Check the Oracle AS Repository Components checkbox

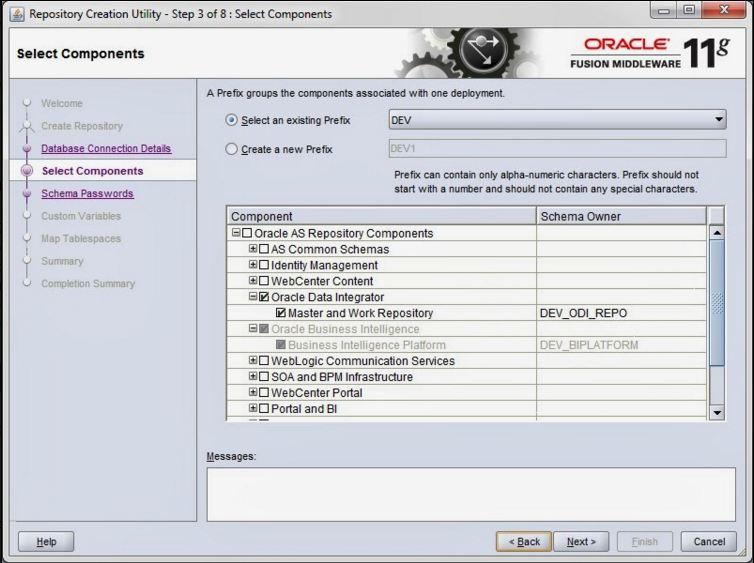point(247,233)
